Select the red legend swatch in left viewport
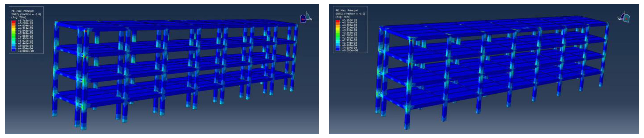Image resolution: width=644 pixels, height=138 pixels. (13, 22)
